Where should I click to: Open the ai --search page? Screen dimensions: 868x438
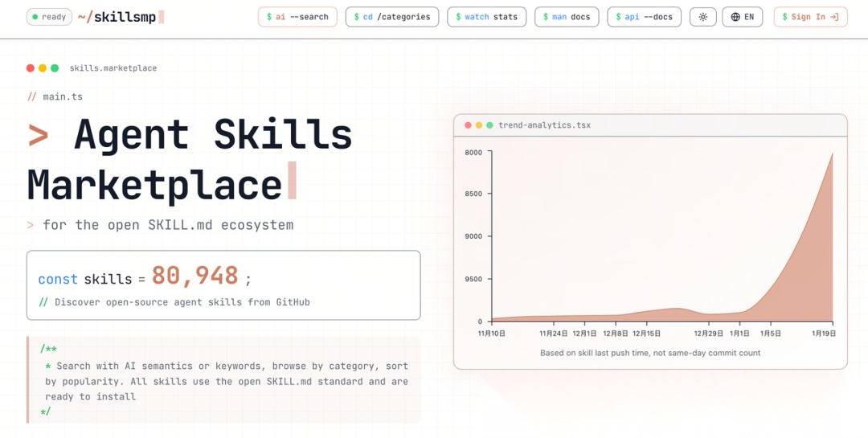point(297,17)
